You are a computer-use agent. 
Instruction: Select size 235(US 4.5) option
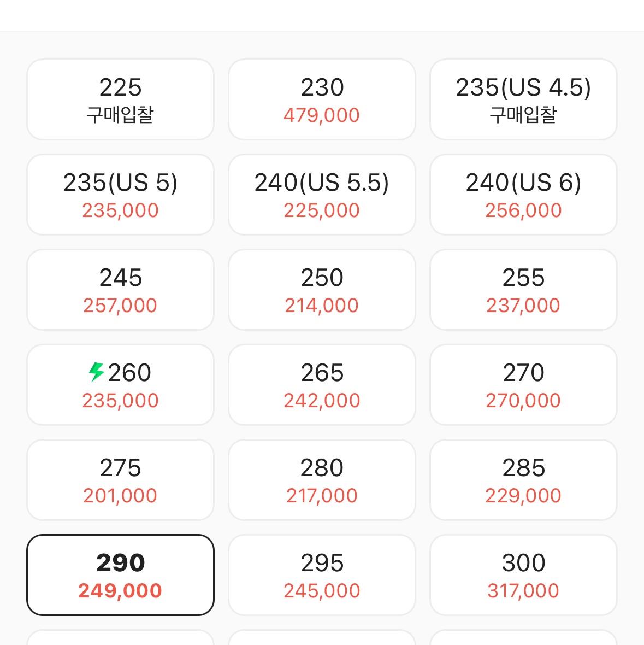pos(523,99)
